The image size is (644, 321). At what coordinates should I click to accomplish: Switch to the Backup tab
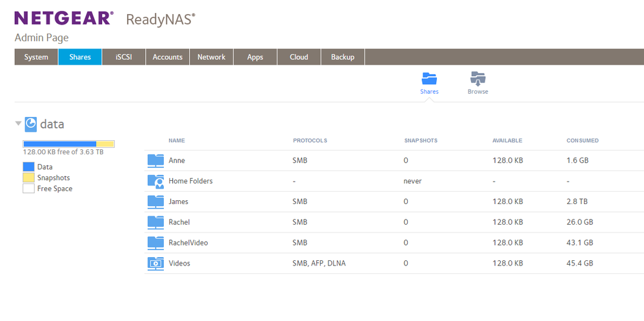click(343, 57)
